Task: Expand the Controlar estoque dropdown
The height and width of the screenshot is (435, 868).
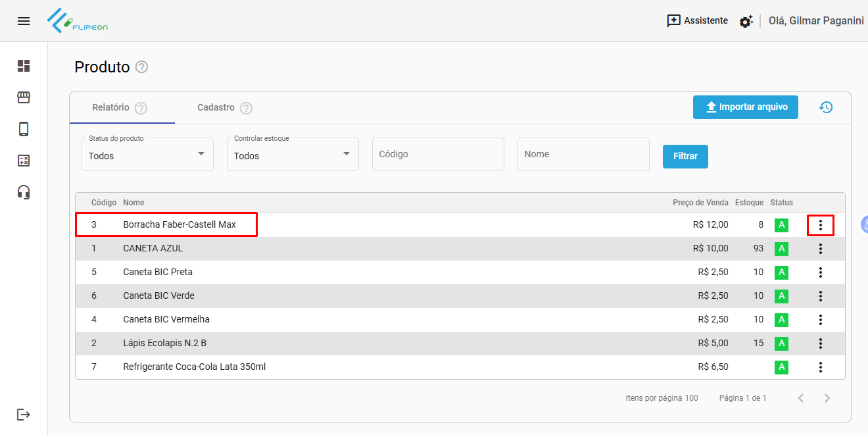Action: point(293,155)
